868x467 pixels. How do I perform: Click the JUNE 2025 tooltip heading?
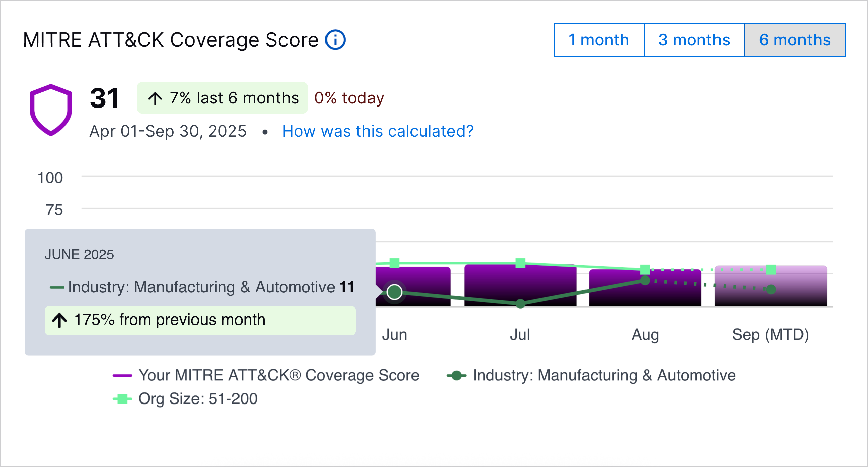(x=79, y=254)
